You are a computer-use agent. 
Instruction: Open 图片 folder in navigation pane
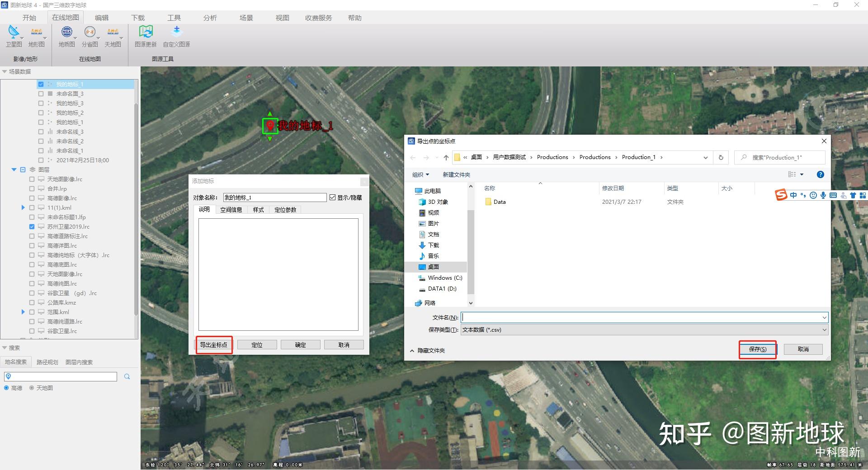[429, 223]
